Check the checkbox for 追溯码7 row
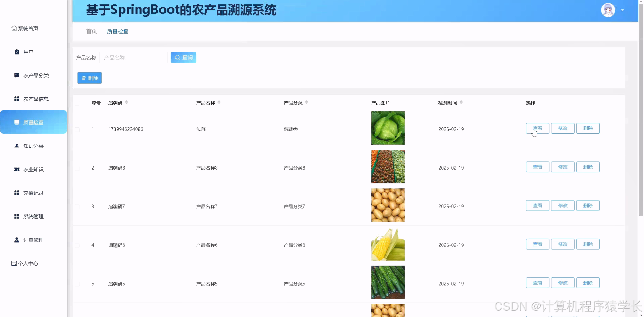The image size is (644, 317). click(x=77, y=207)
